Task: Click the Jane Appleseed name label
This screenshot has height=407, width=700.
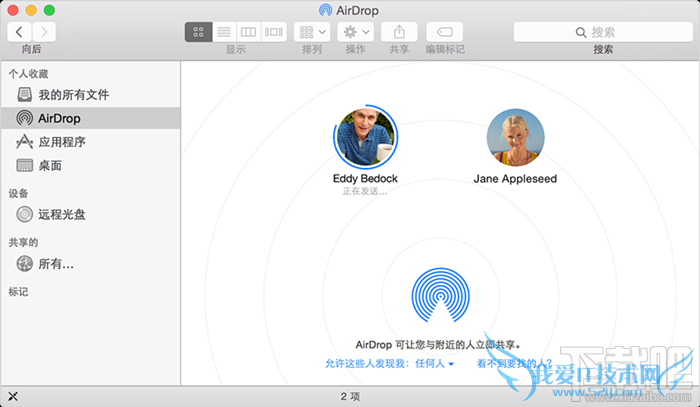Action: [x=515, y=179]
